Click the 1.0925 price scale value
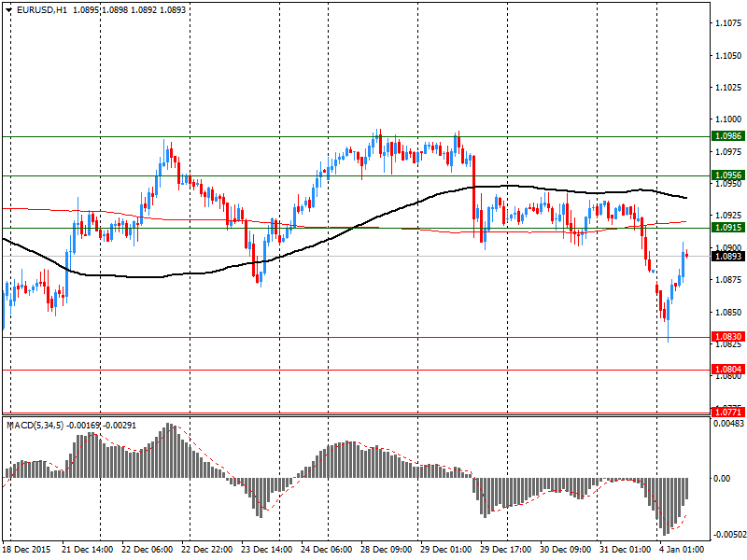Viewport: 747px width, 560px height. (728, 216)
